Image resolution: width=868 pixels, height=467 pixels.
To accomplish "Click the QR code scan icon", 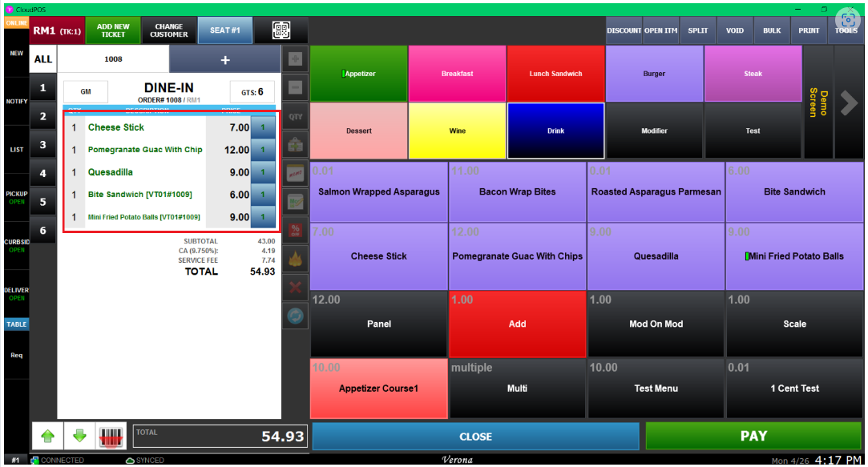I will [x=281, y=30].
